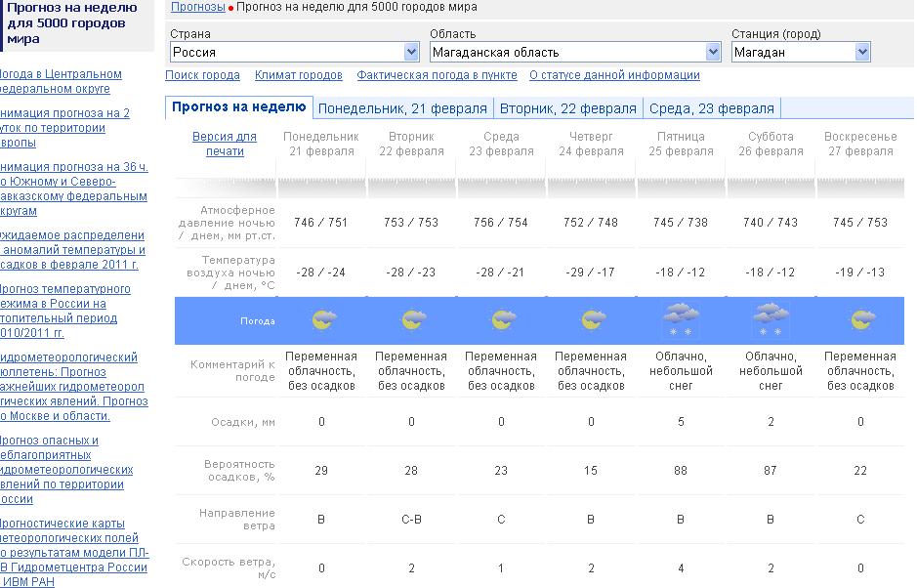Open the Среда, 23 февраля tab
The image size is (917, 588).
pos(711,108)
